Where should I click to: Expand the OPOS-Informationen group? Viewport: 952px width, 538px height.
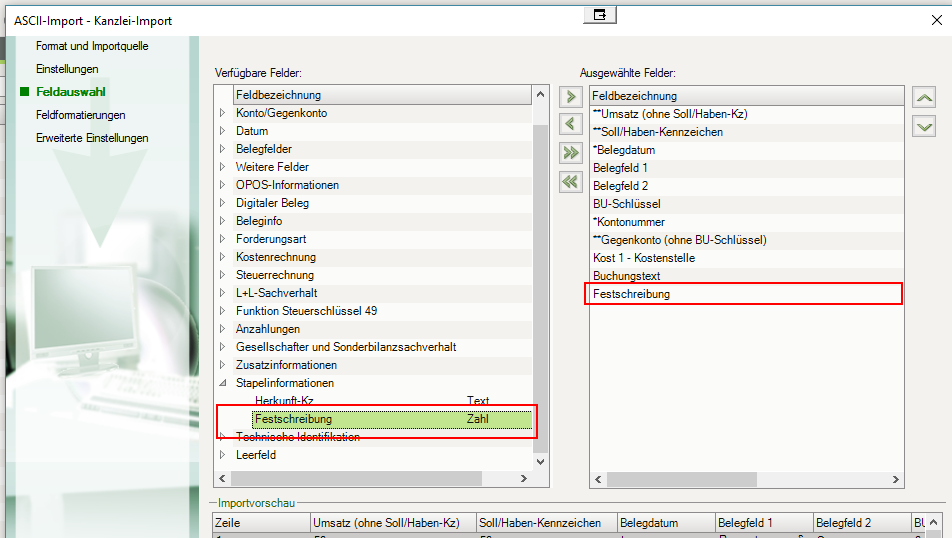[x=223, y=185]
